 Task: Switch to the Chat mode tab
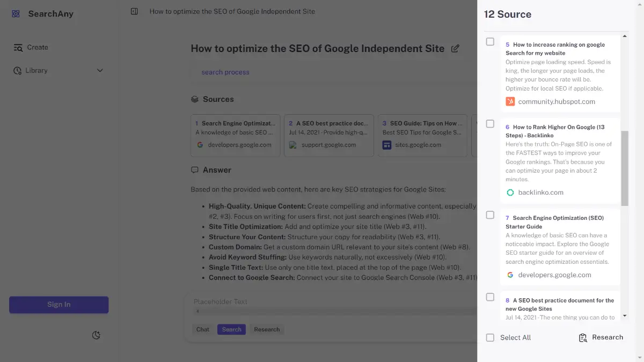tap(203, 329)
